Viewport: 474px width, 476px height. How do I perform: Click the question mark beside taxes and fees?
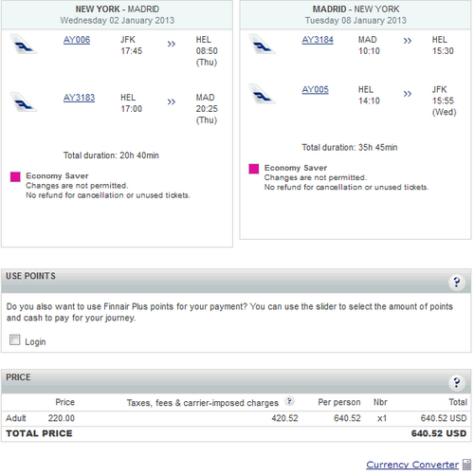tap(289, 401)
